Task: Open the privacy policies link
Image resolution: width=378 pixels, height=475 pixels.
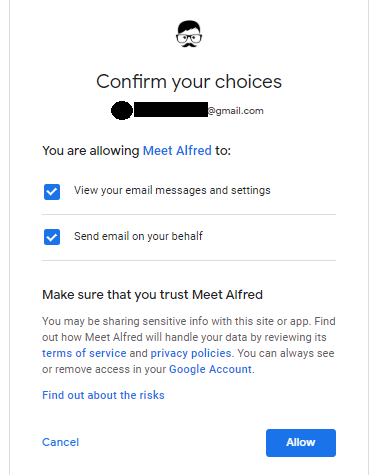Action: click(191, 353)
